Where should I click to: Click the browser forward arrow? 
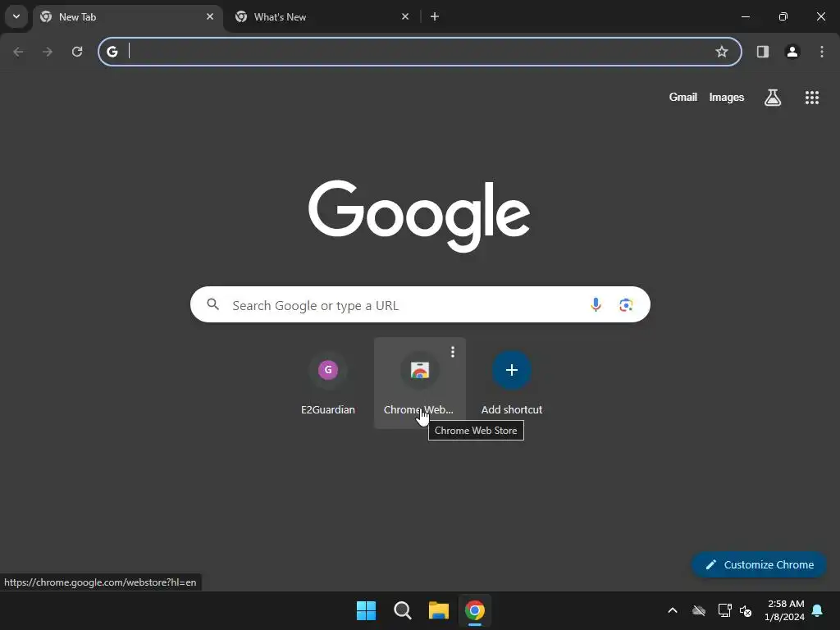coord(48,52)
